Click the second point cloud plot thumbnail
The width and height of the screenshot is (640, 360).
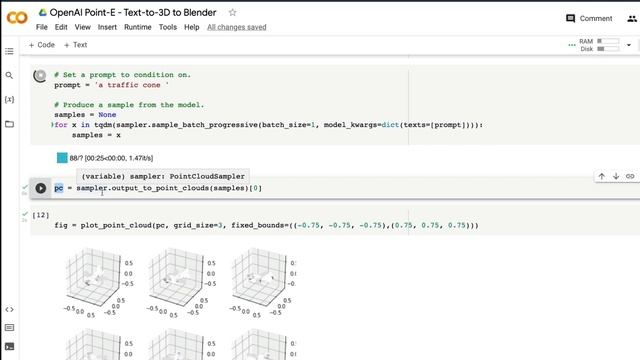click(x=181, y=283)
